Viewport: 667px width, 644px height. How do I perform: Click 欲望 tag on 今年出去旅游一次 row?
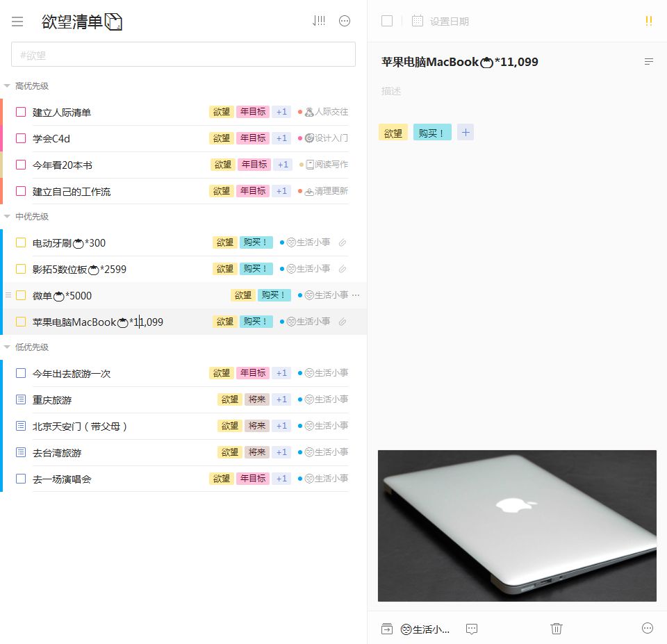click(x=221, y=373)
